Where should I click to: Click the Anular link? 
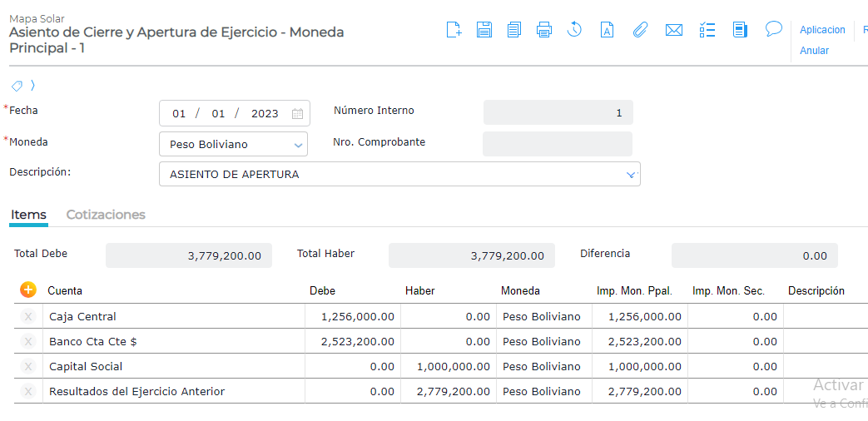pyautogui.click(x=814, y=51)
